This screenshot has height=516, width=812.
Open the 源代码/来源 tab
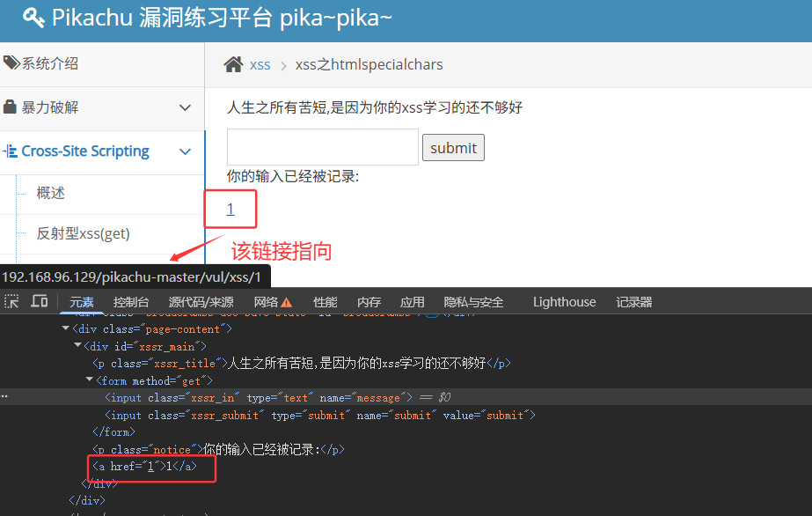(201, 302)
